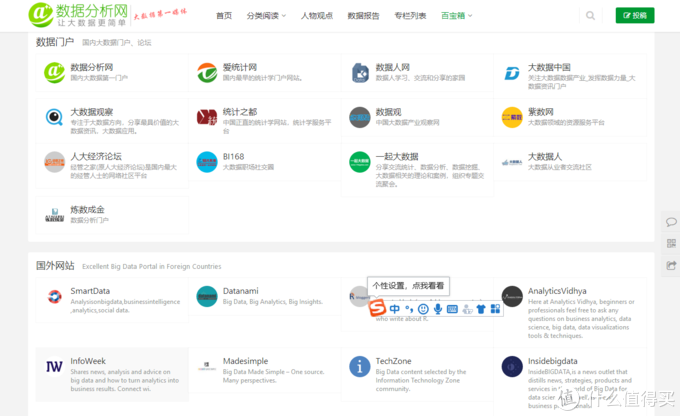Open the Sogou emoji smiley panel
Viewport: 680px width, 416px height.
click(x=423, y=309)
